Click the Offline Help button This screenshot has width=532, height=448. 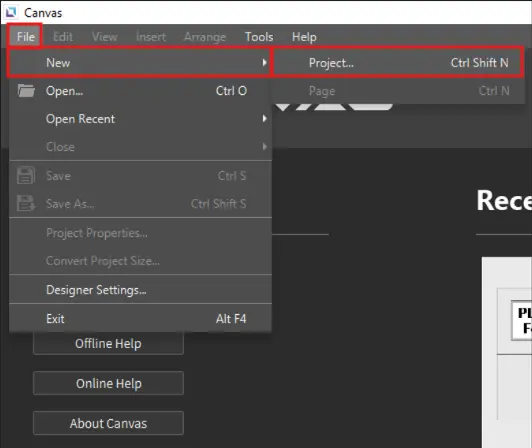tap(109, 343)
